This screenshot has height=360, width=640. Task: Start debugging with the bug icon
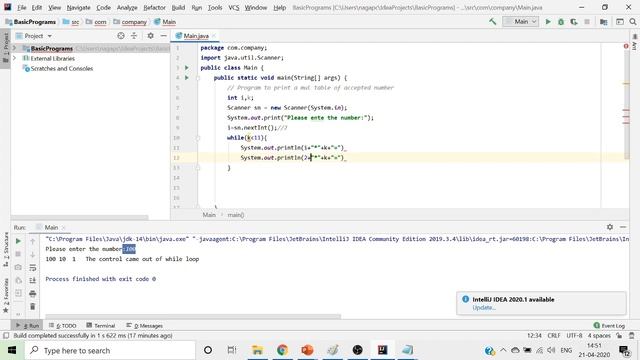pos(561,22)
